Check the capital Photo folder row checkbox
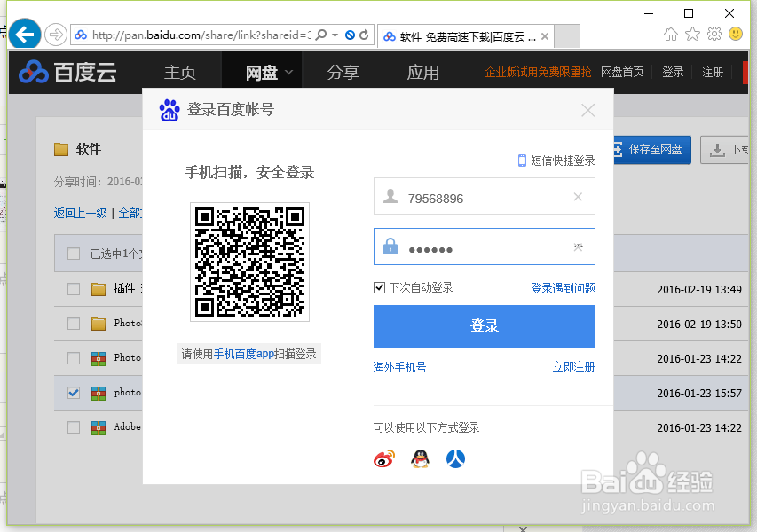 click(74, 323)
